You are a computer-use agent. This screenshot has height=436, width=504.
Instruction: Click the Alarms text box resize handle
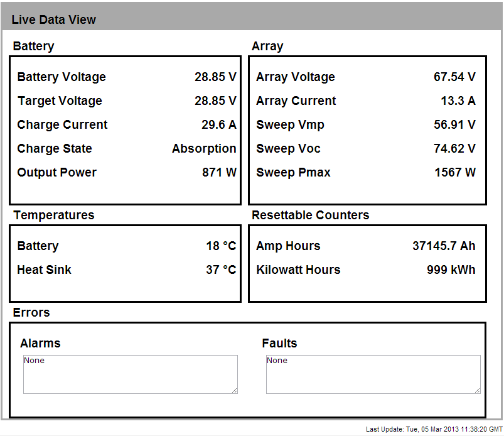pyautogui.click(x=234, y=390)
